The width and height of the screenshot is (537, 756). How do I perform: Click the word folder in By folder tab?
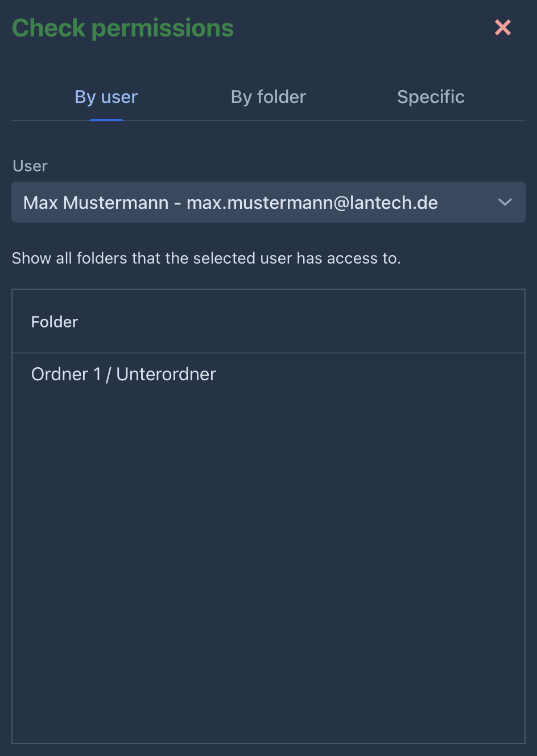(282, 97)
